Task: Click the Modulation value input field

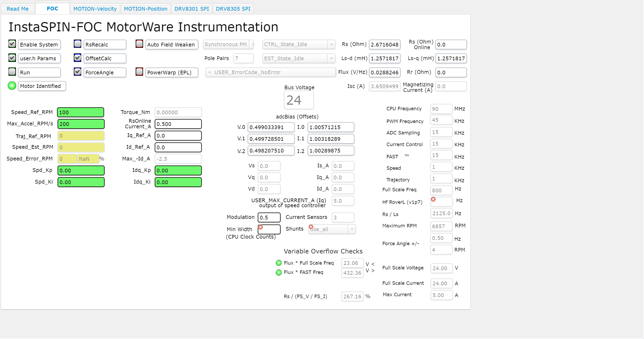Action: click(x=269, y=217)
